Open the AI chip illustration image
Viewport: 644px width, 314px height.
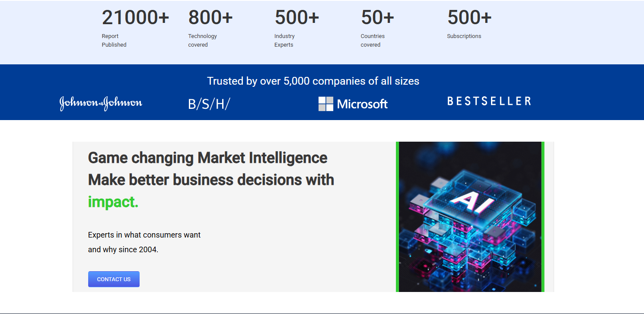pyautogui.click(x=470, y=217)
